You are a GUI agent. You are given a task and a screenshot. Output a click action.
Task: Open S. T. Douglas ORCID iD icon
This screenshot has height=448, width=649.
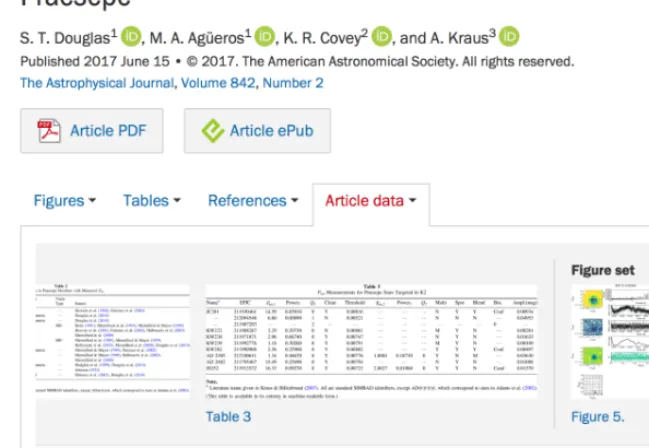[x=131, y=37]
